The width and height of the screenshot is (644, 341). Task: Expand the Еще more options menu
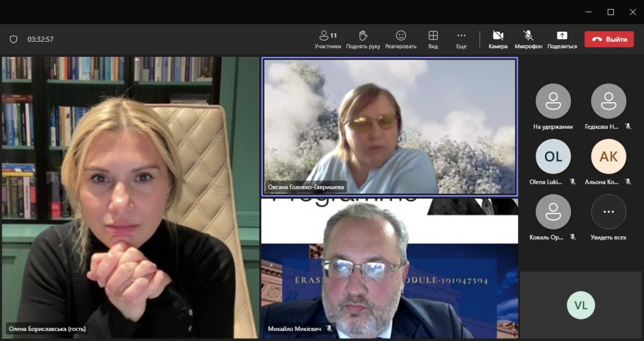click(x=461, y=39)
